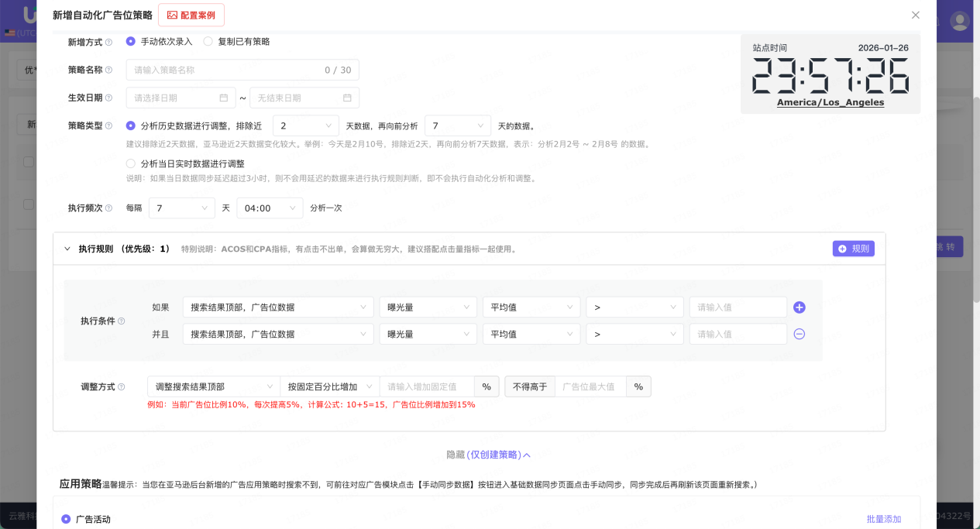Image resolution: width=980 pixels, height=529 pixels.
Task: Open the 04:00 analysis time dropdown
Action: [270, 208]
